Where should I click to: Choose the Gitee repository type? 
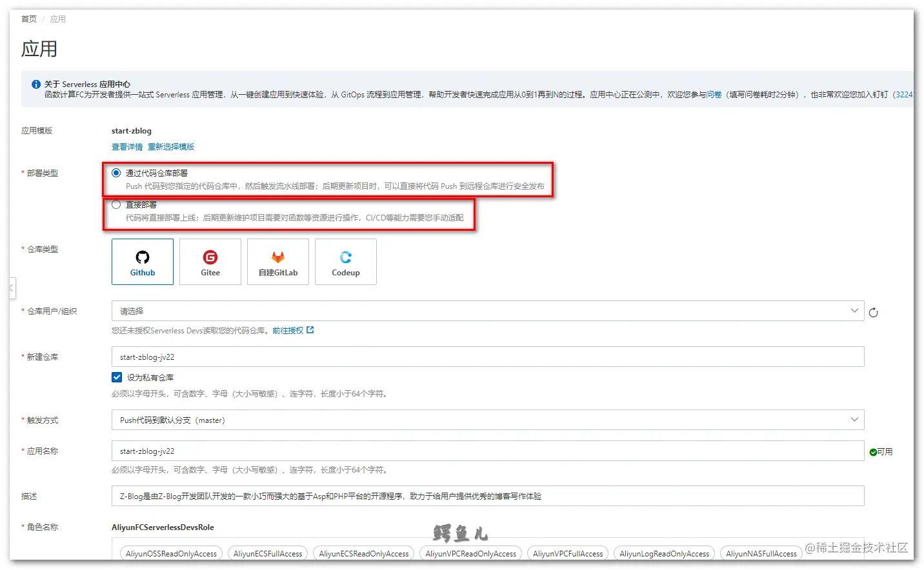(x=210, y=262)
